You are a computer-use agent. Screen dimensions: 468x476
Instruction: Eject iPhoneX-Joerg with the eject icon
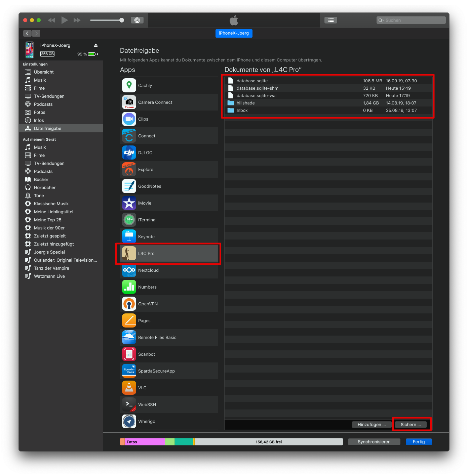(96, 45)
